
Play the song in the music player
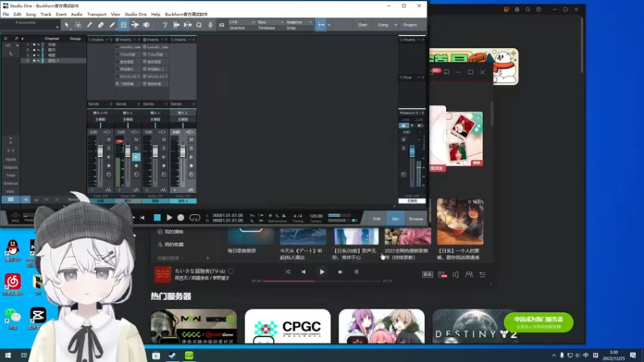(x=322, y=272)
